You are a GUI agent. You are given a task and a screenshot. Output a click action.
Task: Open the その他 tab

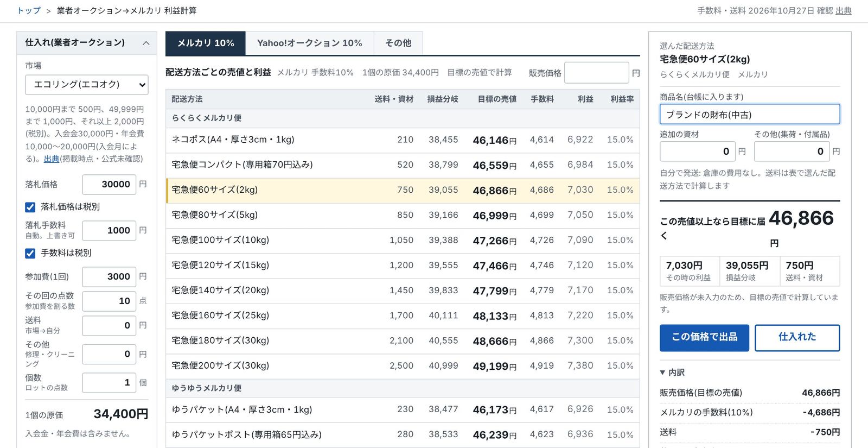point(398,43)
